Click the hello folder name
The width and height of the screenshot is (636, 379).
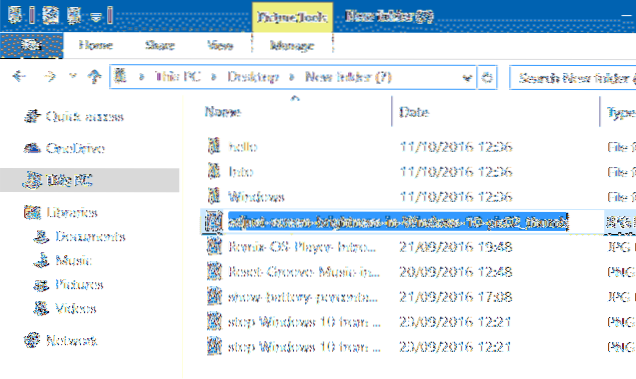tap(243, 146)
